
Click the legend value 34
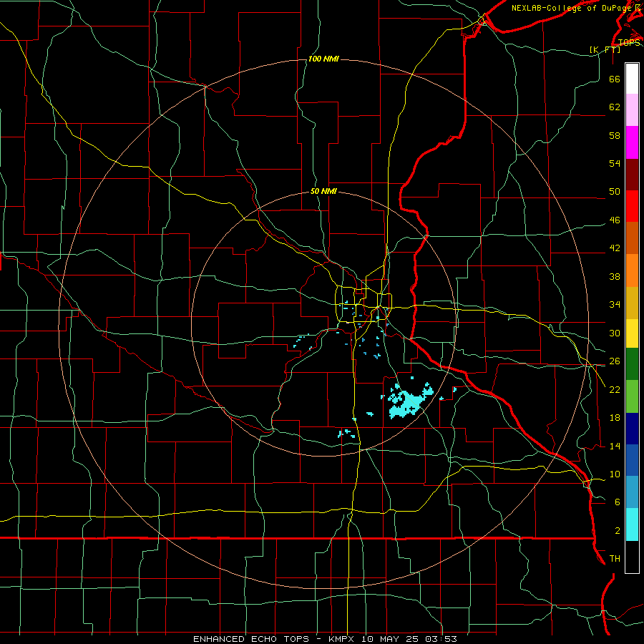[615, 305]
